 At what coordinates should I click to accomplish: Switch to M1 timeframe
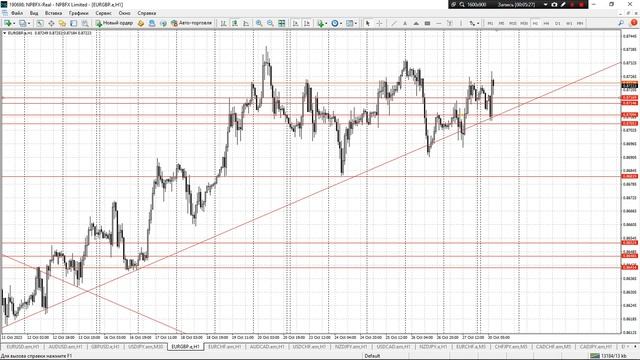coord(490,23)
